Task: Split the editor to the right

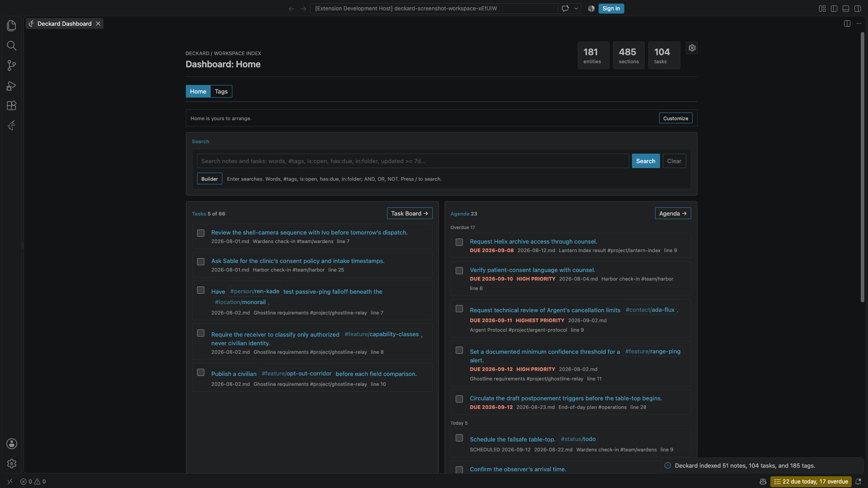Action: click(x=847, y=23)
